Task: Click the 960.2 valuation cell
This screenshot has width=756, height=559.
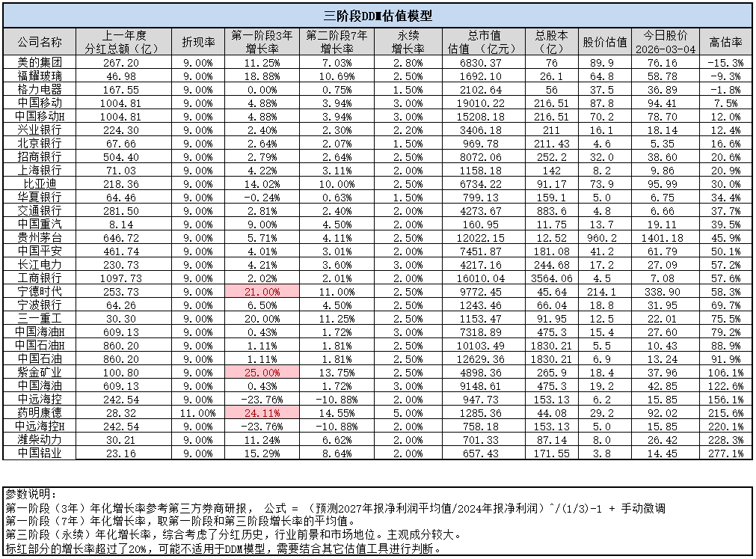Action: pyautogui.click(x=605, y=237)
